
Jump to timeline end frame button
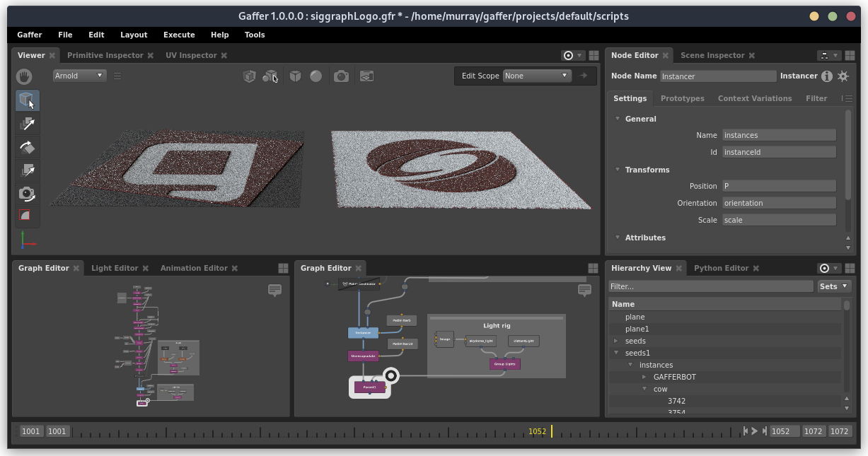764,431
